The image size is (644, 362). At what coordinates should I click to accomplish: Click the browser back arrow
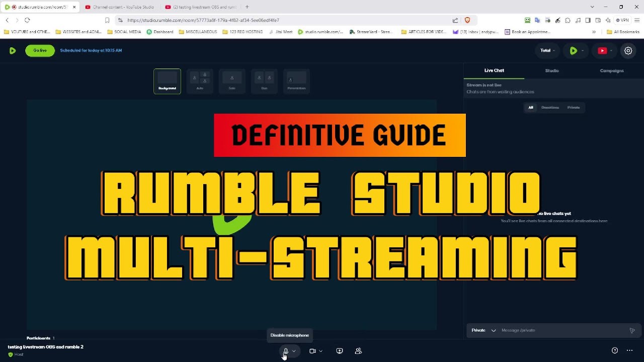(7, 20)
